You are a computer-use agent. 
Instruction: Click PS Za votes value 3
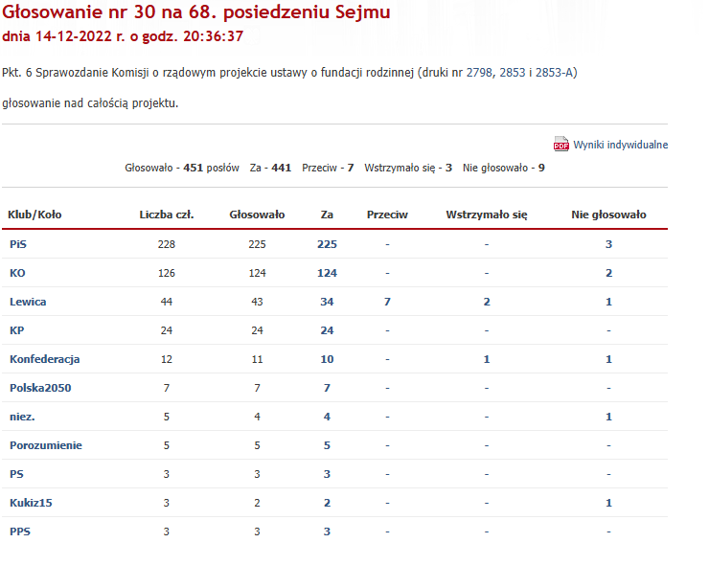tap(327, 474)
